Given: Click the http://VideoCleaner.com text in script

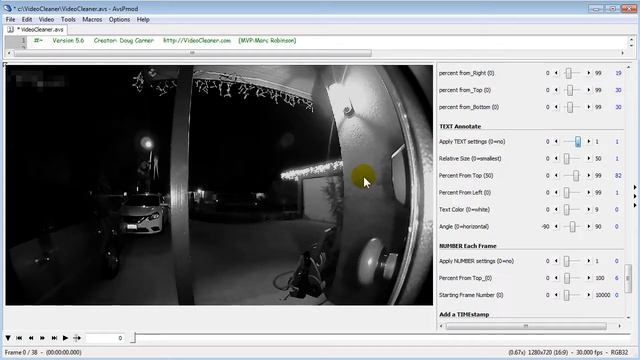Looking at the screenshot, I should 197,40.
